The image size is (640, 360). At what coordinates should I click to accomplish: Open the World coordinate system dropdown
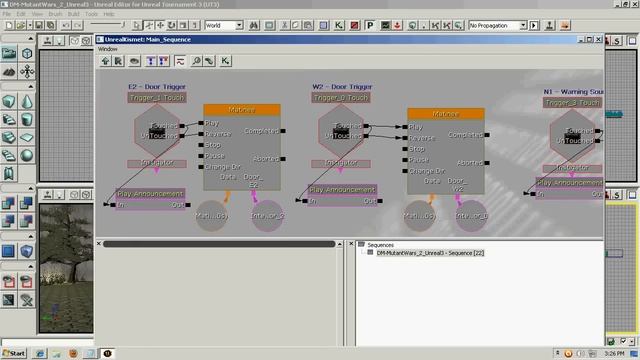pyautogui.click(x=224, y=25)
